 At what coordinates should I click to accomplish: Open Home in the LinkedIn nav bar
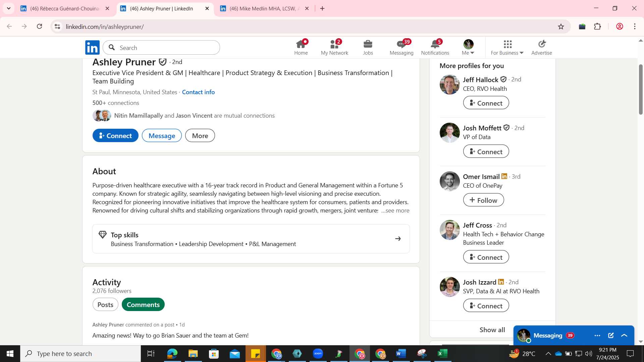(301, 48)
